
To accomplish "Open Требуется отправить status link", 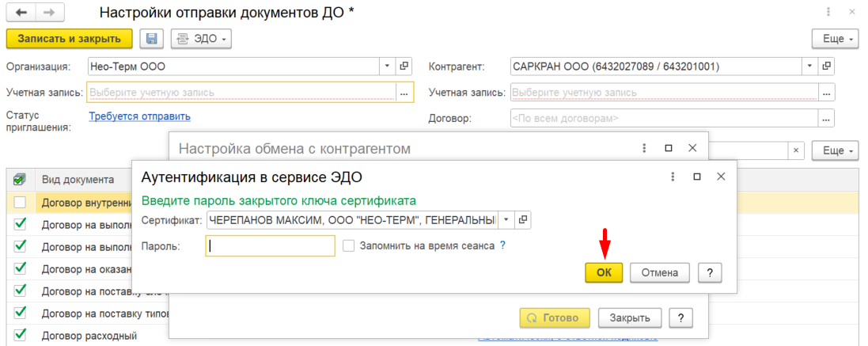I will (139, 116).
